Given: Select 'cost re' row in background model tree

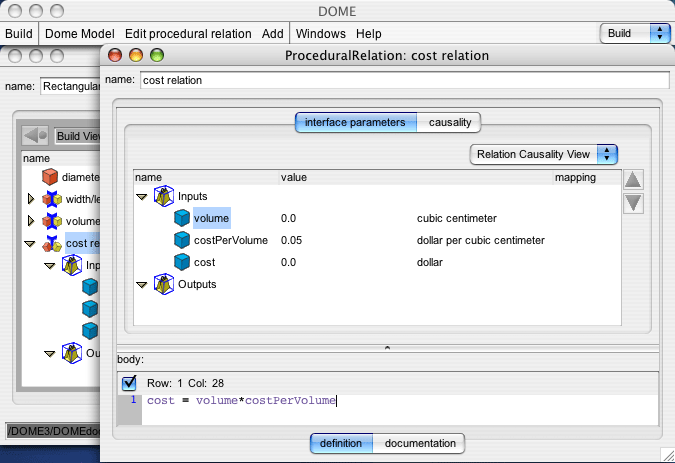Looking at the screenshot, I should (x=83, y=243).
